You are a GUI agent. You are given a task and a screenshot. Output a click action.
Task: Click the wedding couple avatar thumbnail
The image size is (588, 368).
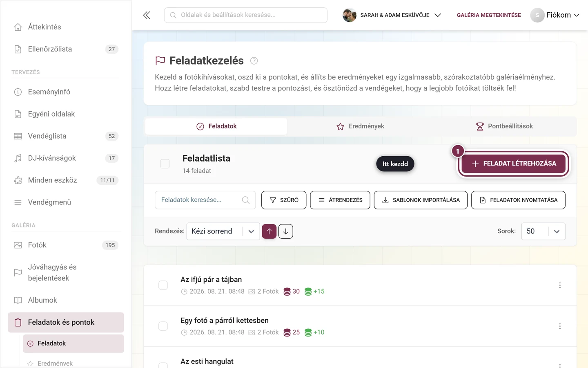(350, 15)
